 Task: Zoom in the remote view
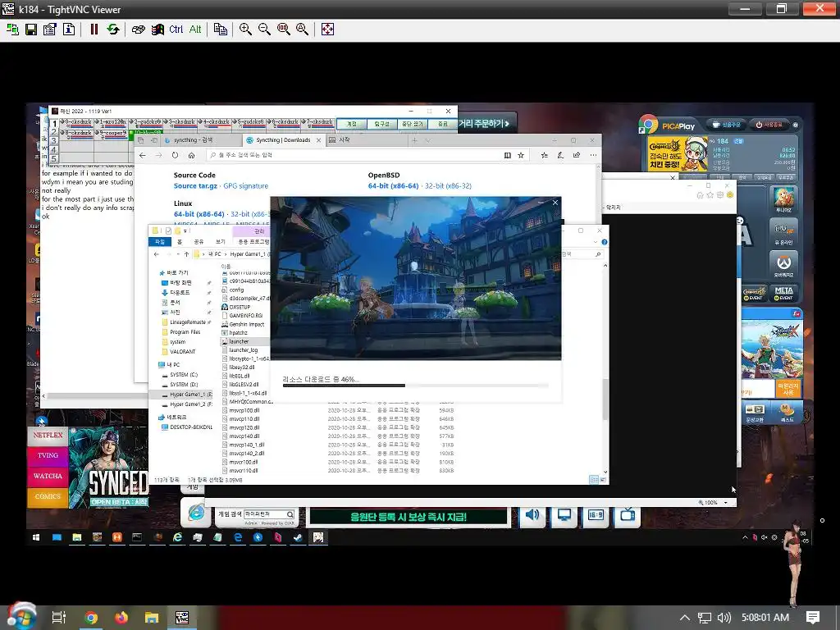[x=245, y=30]
